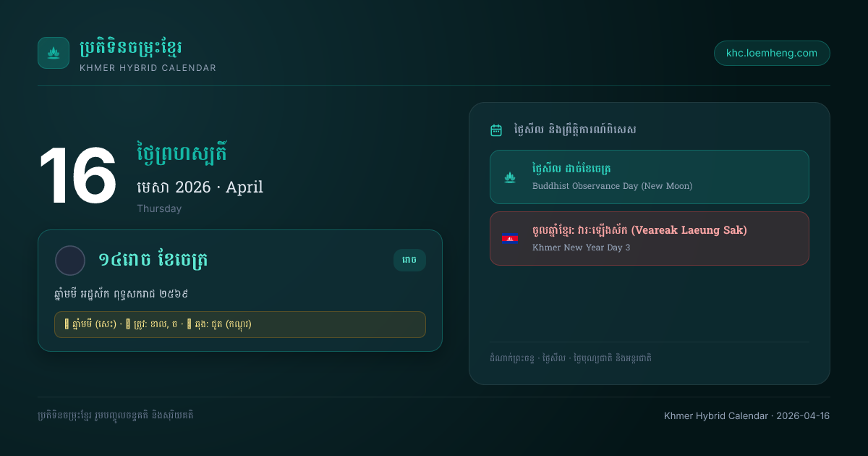Open the khc.loemheng.com link
The height and width of the screenshot is (456, 868).
772,53
